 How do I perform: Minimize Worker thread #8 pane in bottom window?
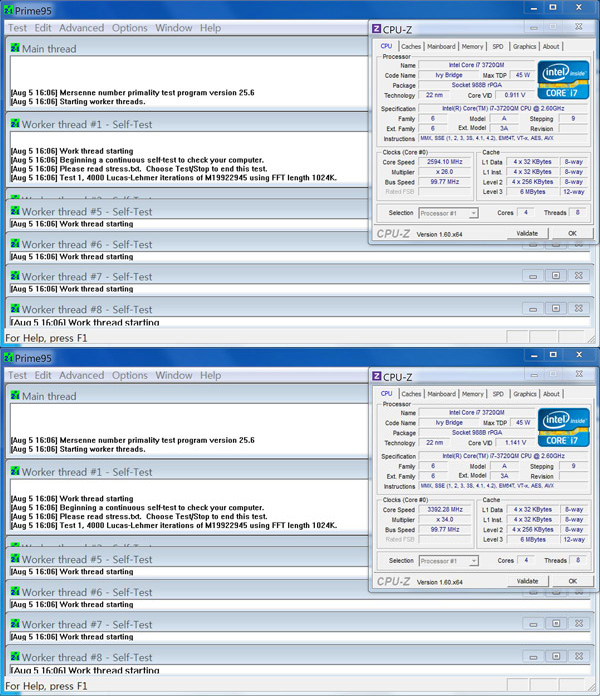tap(533, 656)
